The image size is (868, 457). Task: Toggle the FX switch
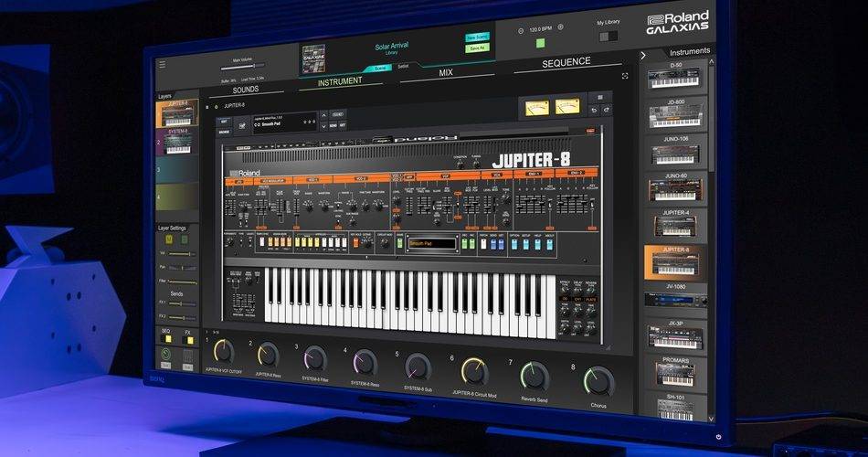coord(188,340)
